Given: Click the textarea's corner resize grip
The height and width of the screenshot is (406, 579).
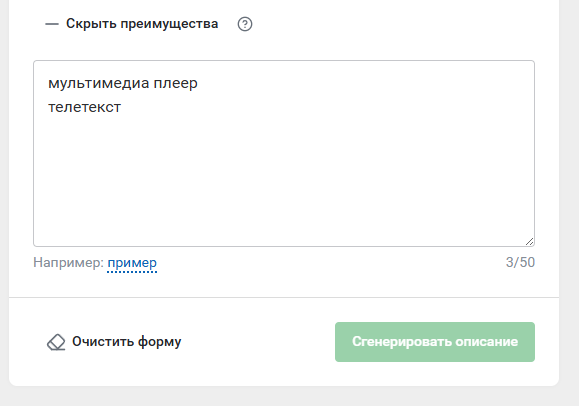Looking at the screenshot, I should 530,242.
